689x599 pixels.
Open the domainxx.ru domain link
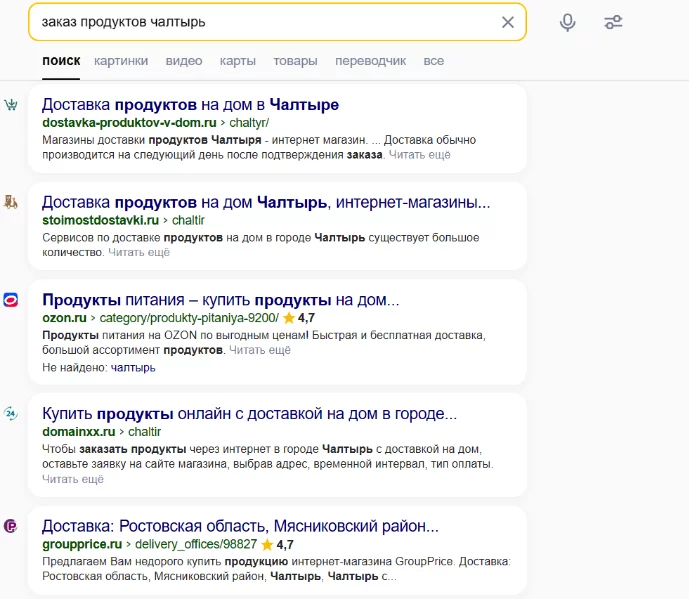(x=79, y=432)
